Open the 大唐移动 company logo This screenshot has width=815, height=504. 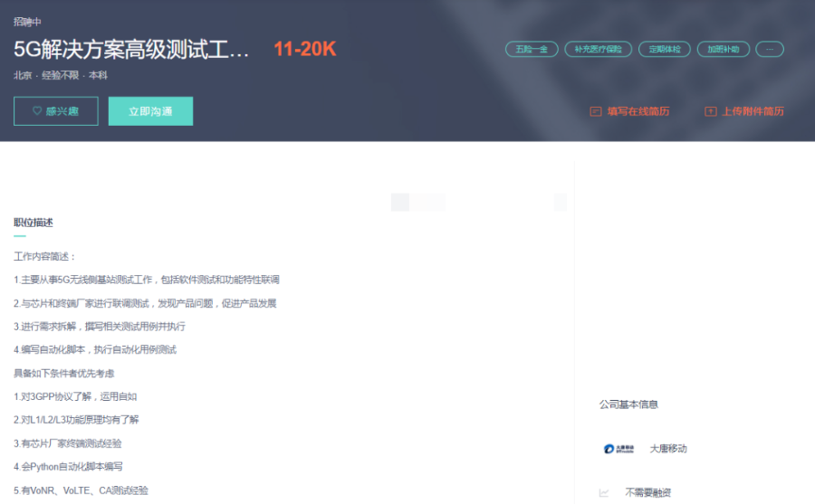[618, 449]
